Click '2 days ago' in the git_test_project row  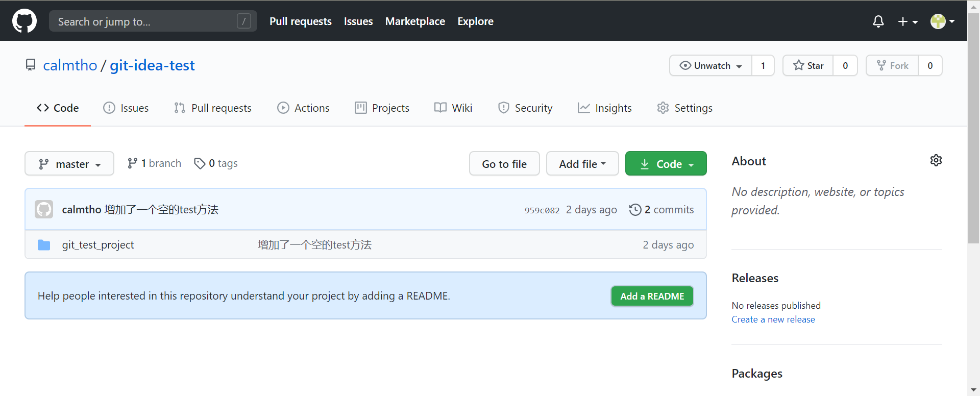(x=668, y=245)
